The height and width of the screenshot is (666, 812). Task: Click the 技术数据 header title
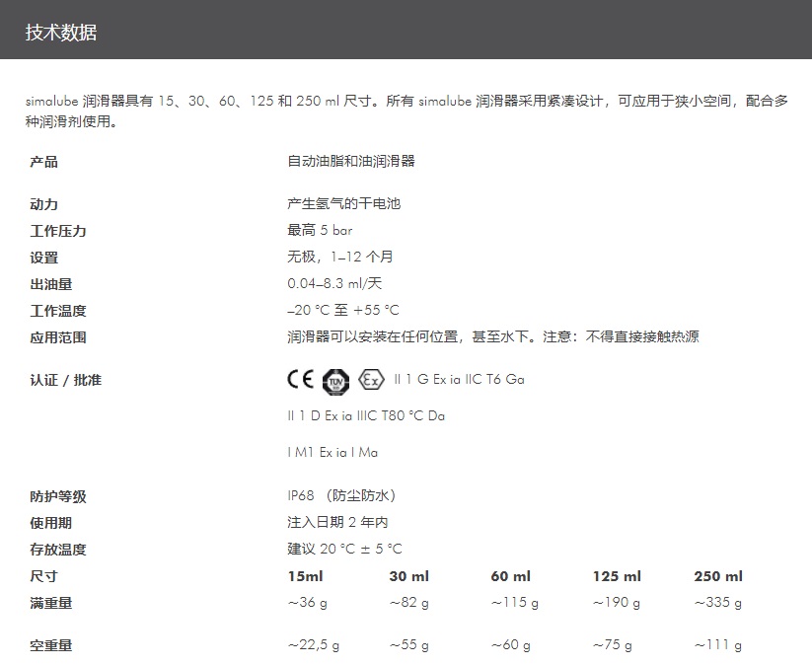click(x=61, y=33)
